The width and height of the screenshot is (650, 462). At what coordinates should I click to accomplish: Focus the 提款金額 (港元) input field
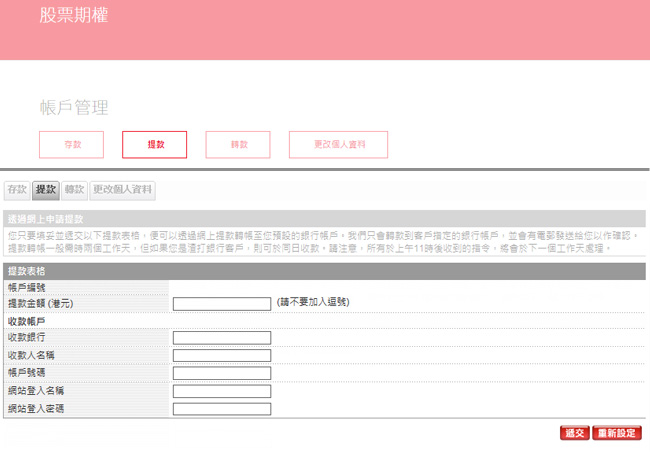[221, 304]
